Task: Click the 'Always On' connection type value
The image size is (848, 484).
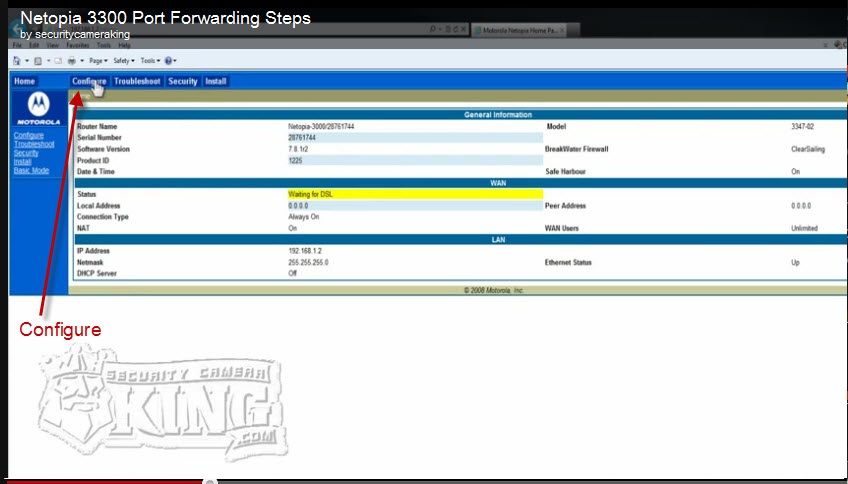Action: (x=303, y=217)
